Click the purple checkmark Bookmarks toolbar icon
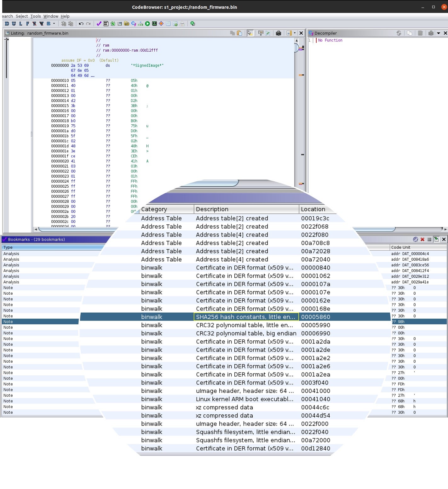Viewport: 448px width, 489px height. click(99, 24)
